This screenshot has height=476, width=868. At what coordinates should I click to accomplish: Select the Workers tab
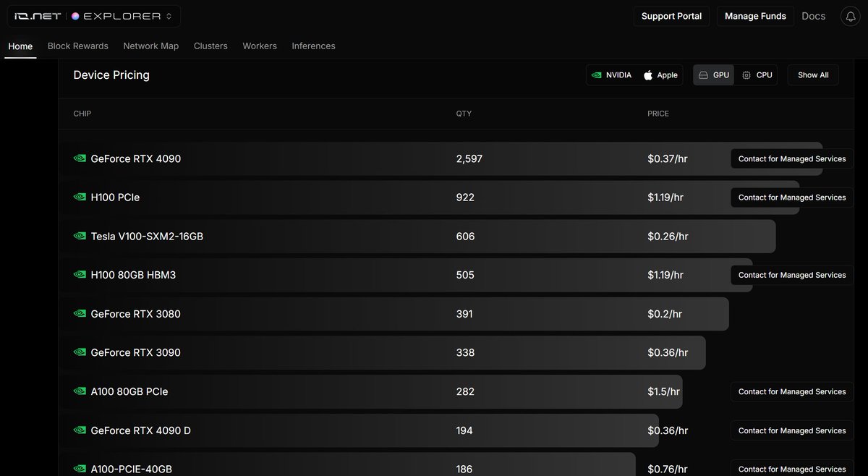260,46
